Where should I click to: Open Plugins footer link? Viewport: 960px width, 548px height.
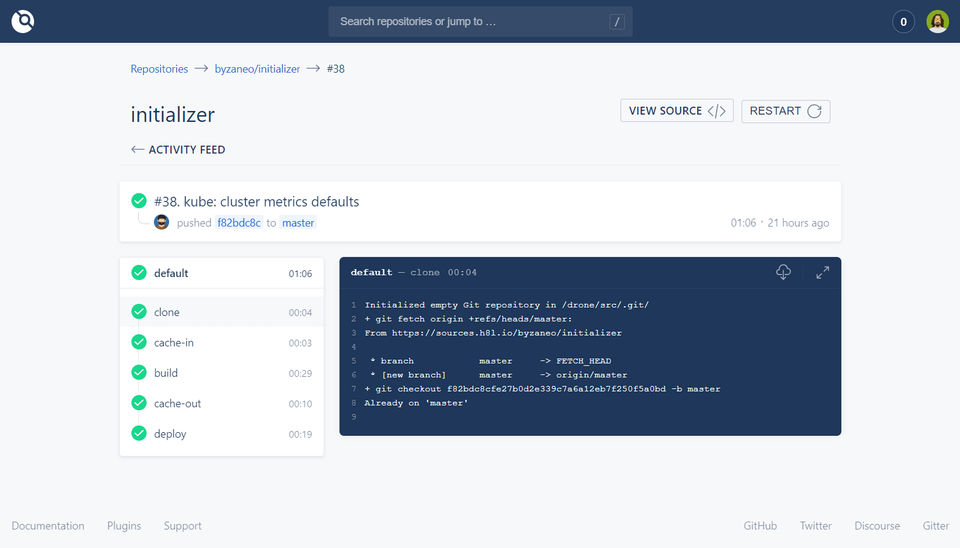coord(124,526)
